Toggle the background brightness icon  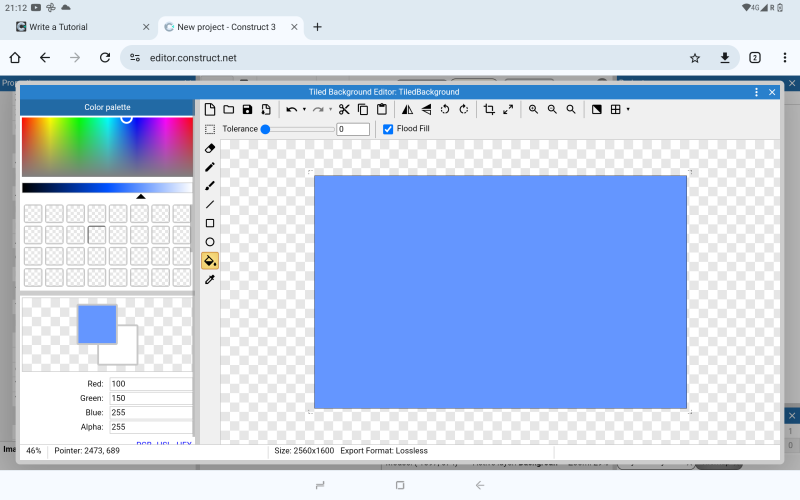(x=596, y=109)
